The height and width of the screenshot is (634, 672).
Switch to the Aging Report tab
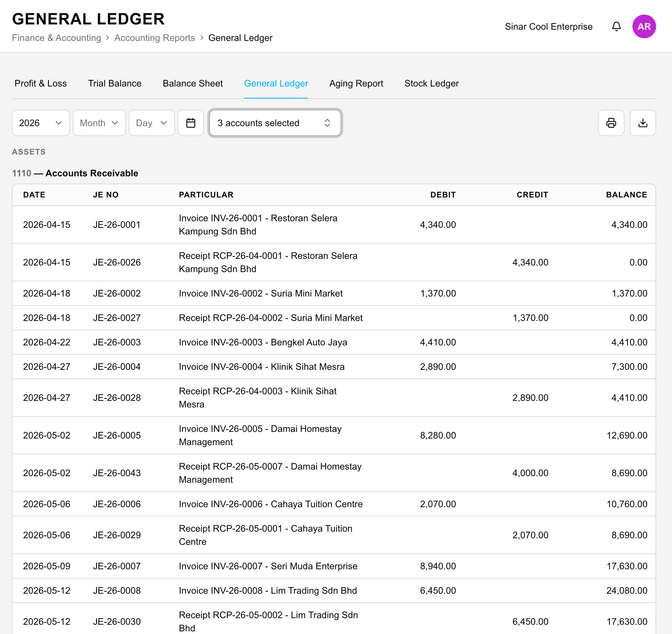356,84
